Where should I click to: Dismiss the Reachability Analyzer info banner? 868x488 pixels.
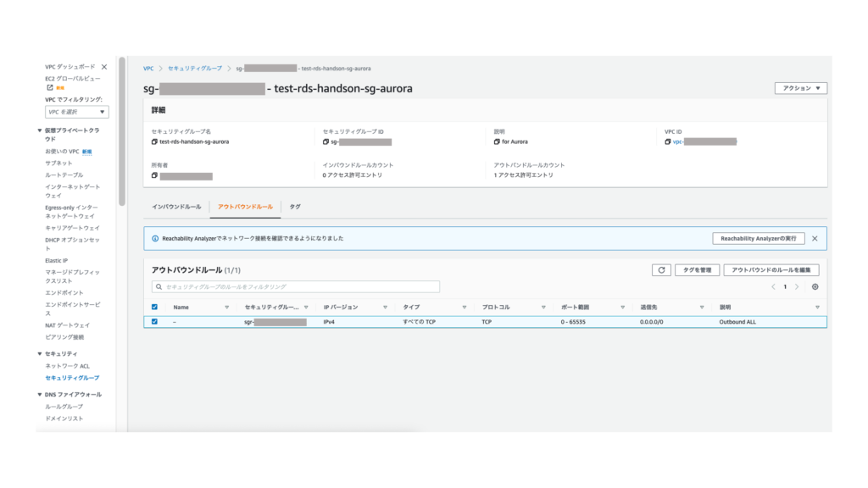pyautogui.click(x=815, y=239)
